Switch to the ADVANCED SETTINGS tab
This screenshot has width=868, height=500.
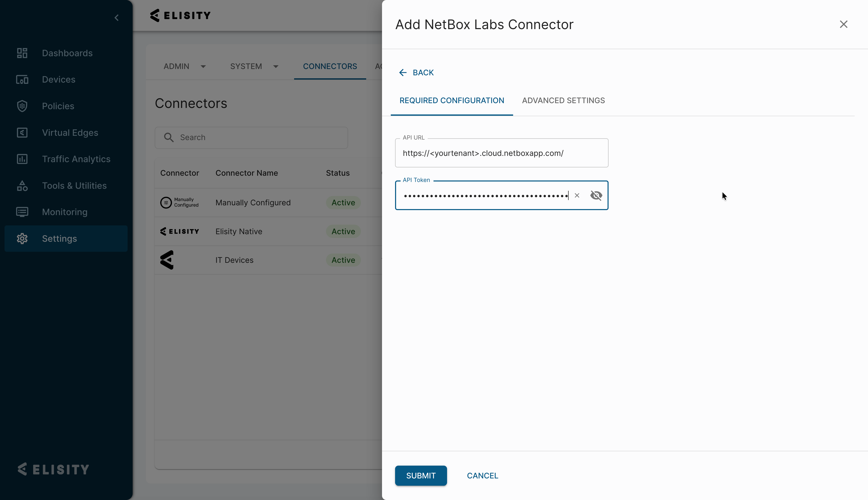tap(564, 101)
